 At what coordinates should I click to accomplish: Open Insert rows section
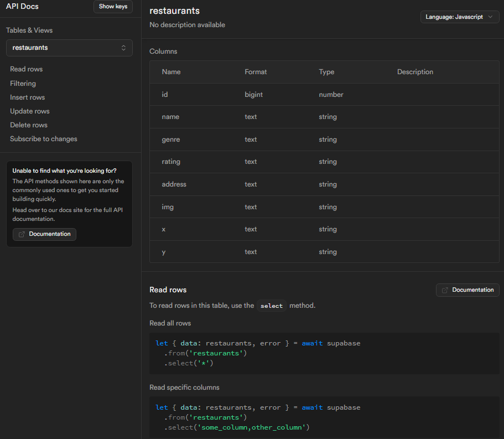point(27,97)
